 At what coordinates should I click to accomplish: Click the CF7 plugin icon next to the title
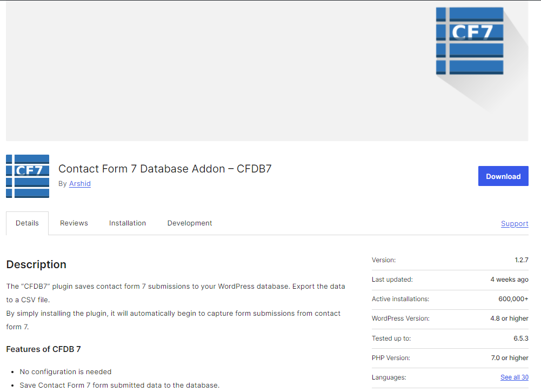coord(27,176)
